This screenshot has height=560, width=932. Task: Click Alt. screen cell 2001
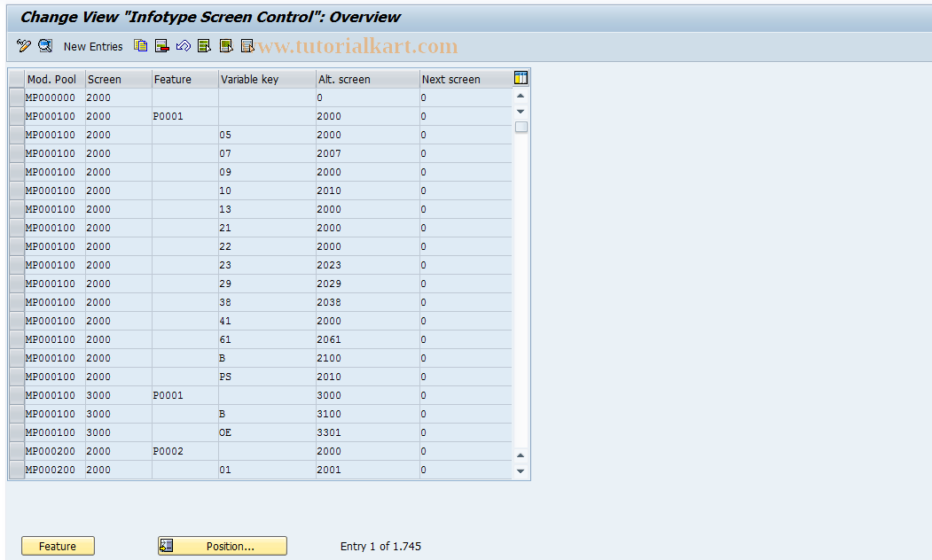pos(367,470)
